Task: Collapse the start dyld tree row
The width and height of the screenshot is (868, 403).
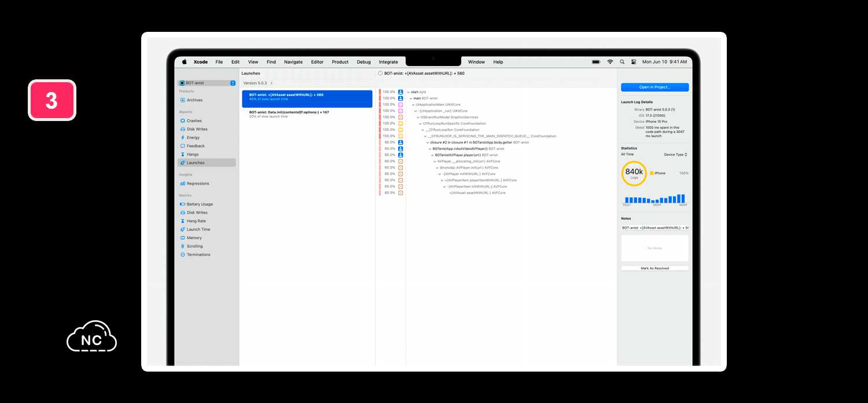Action: 408,92
